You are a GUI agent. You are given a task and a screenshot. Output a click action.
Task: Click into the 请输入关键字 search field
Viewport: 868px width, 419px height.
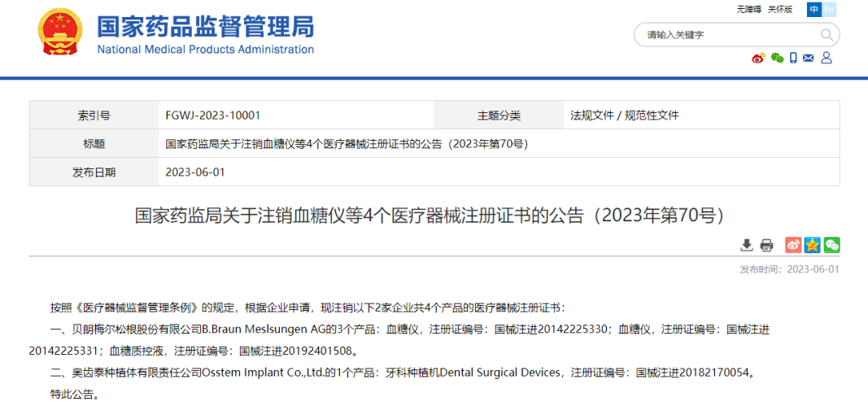728,35
